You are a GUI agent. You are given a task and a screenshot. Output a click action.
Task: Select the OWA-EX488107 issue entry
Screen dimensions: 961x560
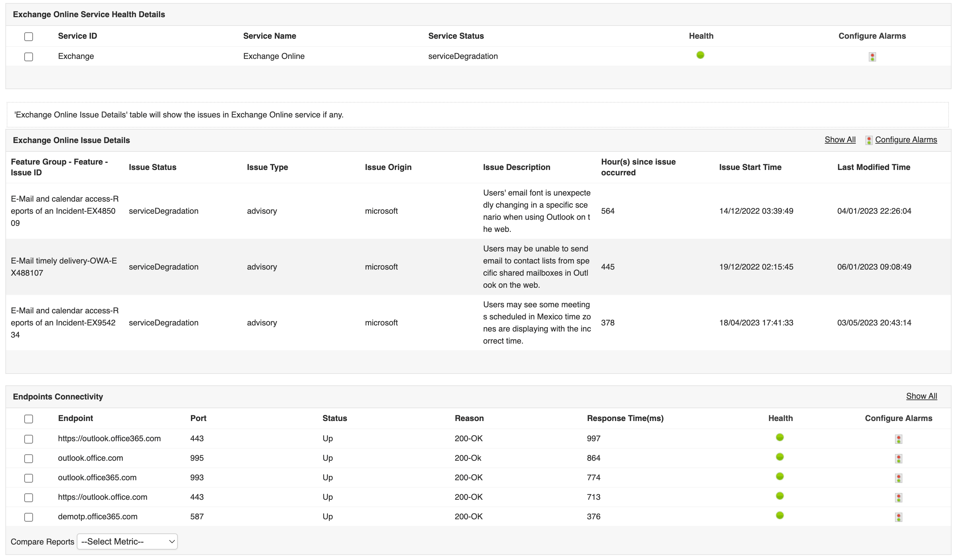coord(64,267)
